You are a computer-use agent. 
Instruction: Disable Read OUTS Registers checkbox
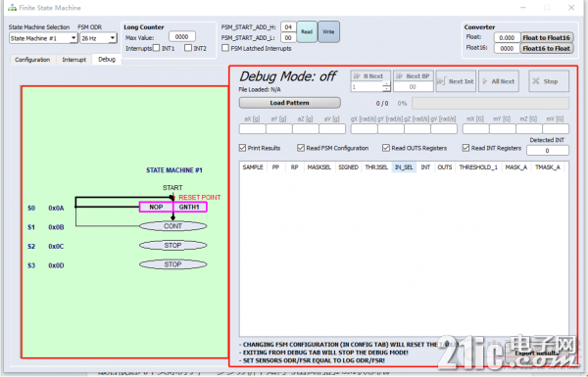coord(386,148)
